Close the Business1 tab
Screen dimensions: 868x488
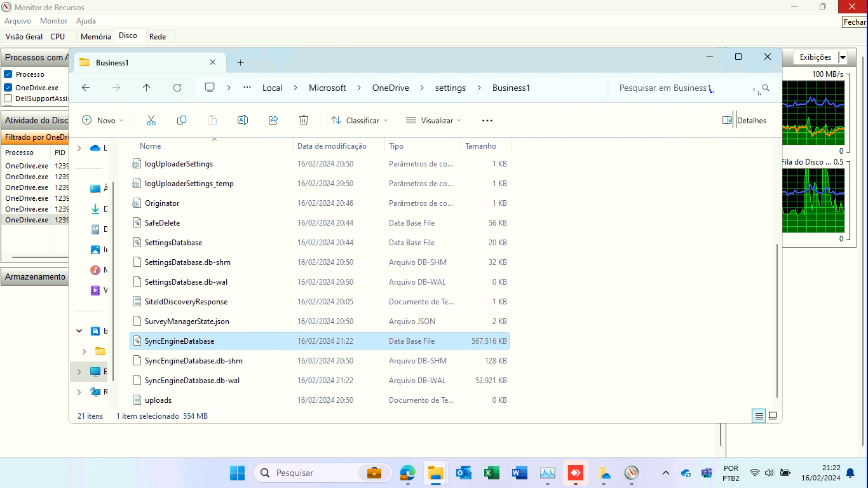[x=213, y=62]
